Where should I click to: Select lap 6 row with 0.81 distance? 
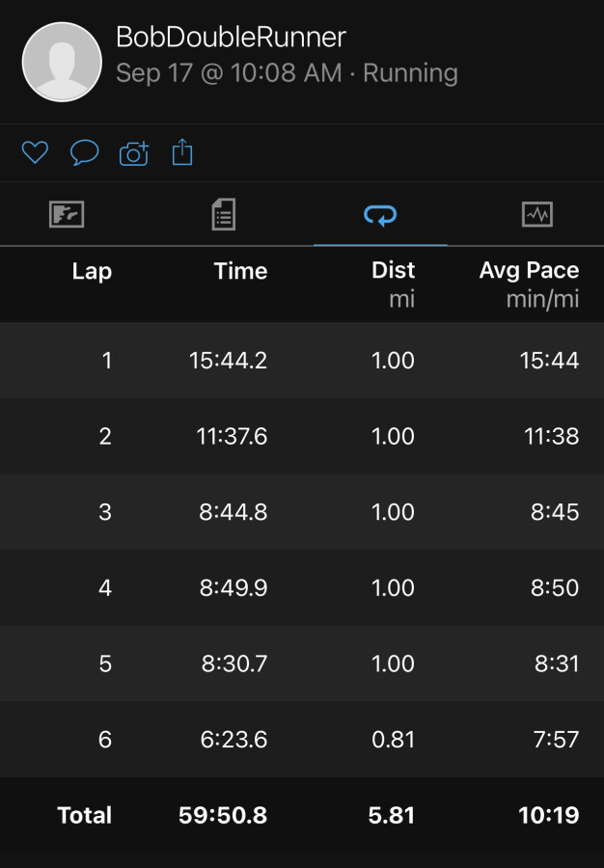(x=302, y=740)
